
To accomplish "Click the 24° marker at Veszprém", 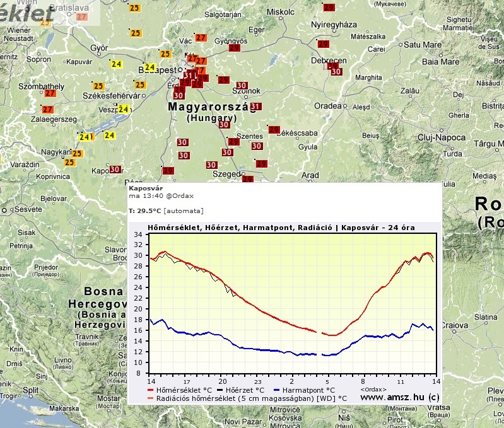I will [124, 109].
